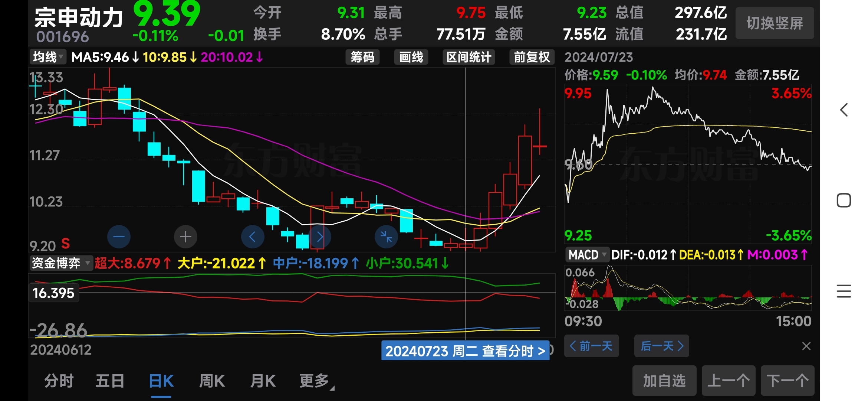Move K-line chart left with arrow button
Image resolution: width=868 pixels, height=401 pixels.
click(x=253, y=237)
